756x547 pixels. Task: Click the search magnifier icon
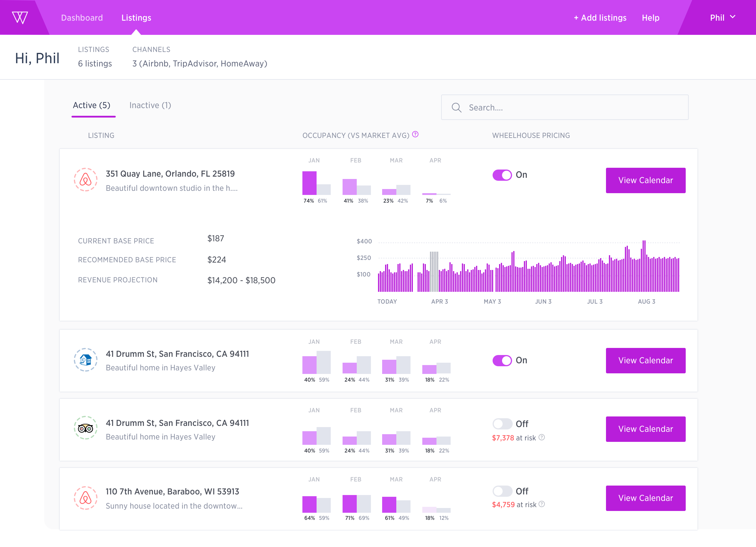(456, 108)
